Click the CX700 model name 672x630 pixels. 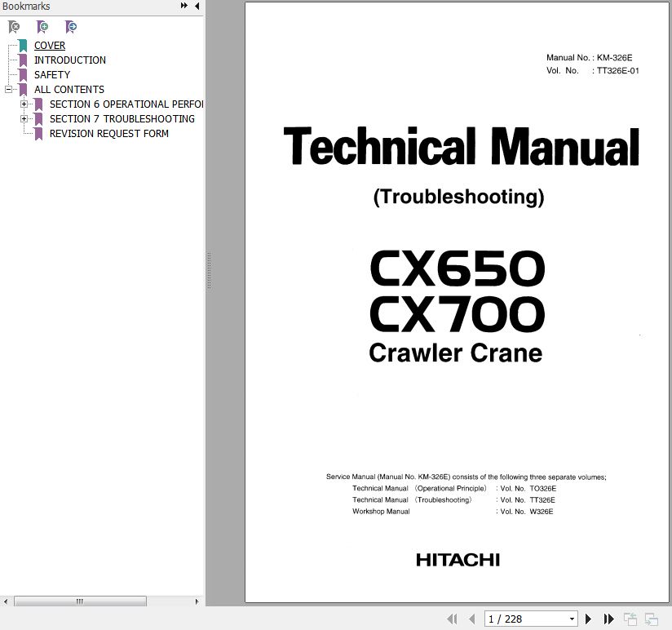[x=458, y=314]
